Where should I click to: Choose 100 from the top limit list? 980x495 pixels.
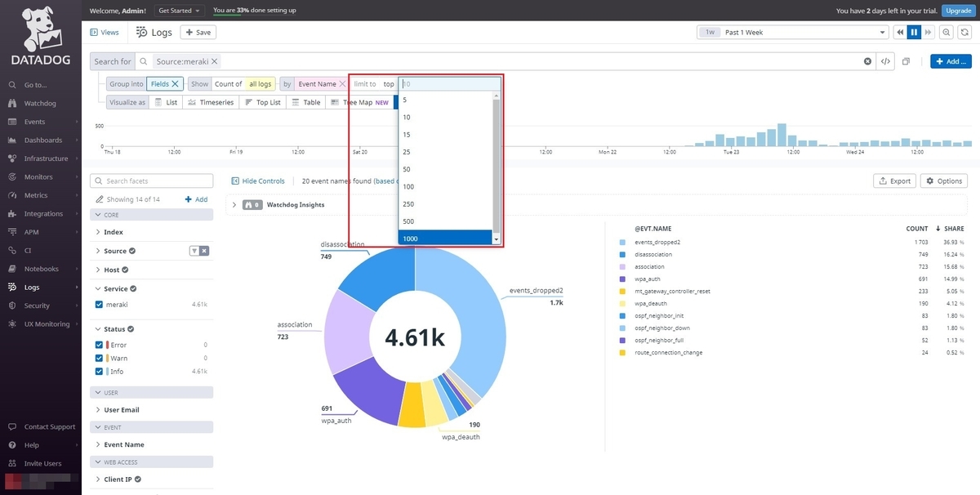tap(445, 186)
